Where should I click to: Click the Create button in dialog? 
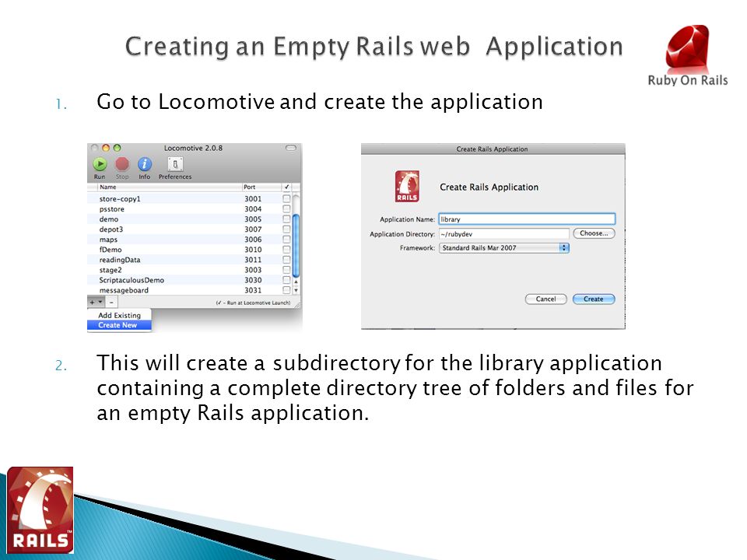coord(594,299)
